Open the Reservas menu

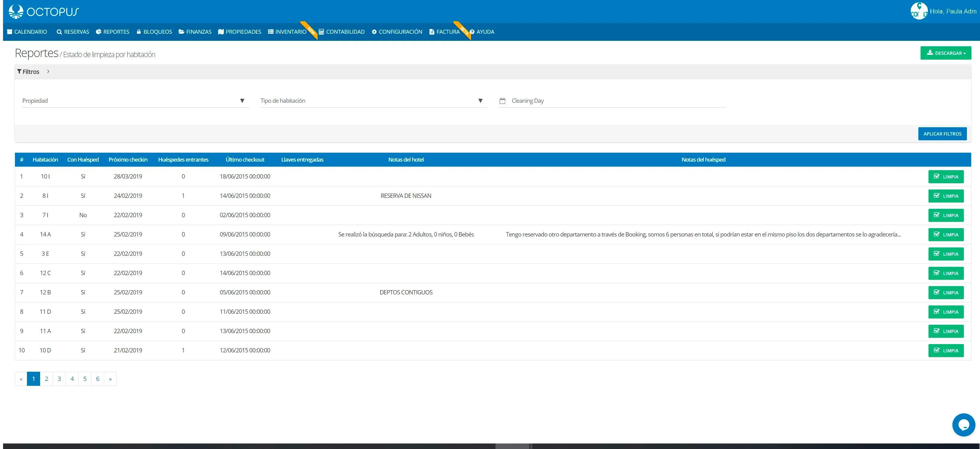[x=73, y=32]
